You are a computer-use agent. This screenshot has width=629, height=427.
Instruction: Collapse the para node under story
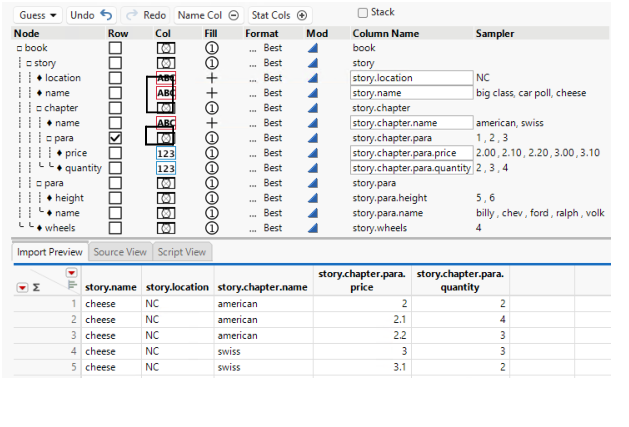pos(39,184)
